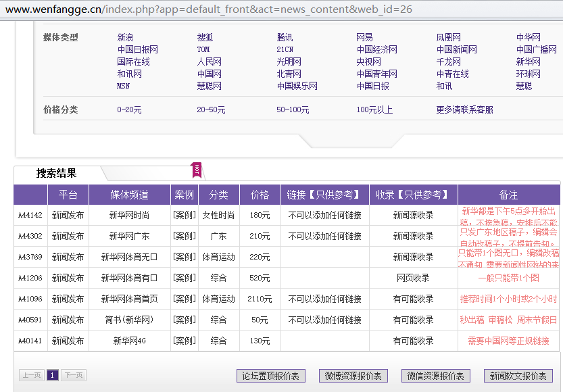The width and height of the screenshot is (563, 392).
Task: Select the 100元以上 price range
Action: [374, 110]
